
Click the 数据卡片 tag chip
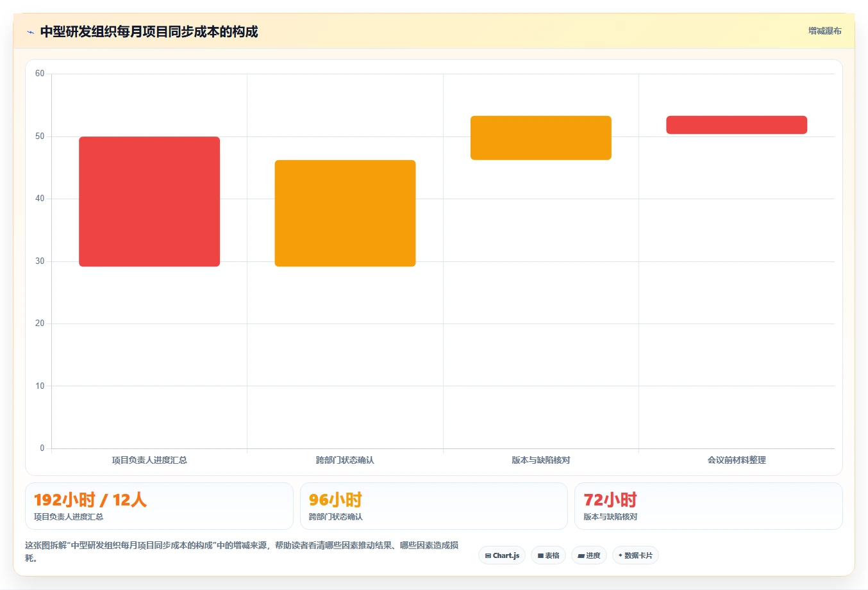635,555
